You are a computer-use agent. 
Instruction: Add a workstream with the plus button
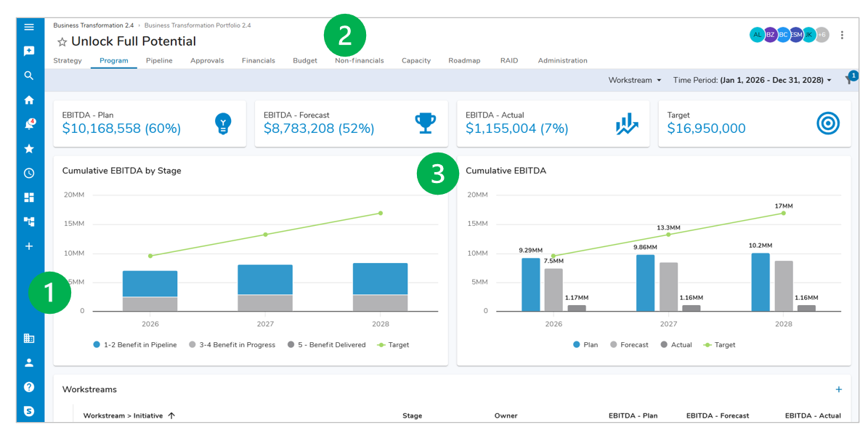[x=838, y=390]
